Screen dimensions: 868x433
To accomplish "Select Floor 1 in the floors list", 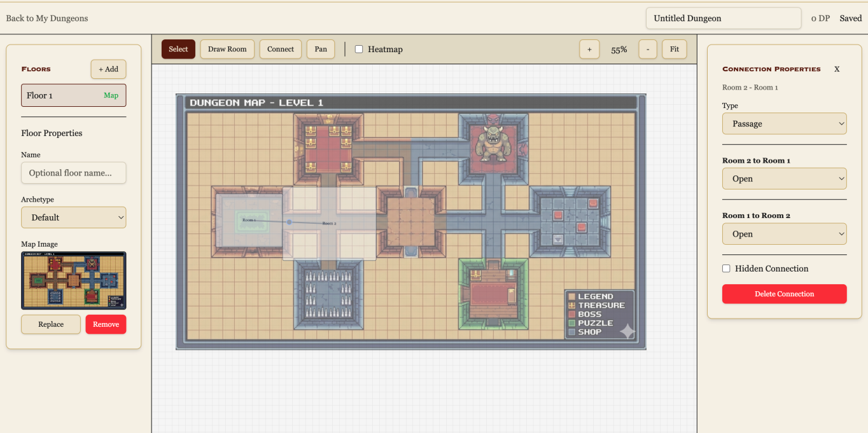I will [x=74, y=95].
